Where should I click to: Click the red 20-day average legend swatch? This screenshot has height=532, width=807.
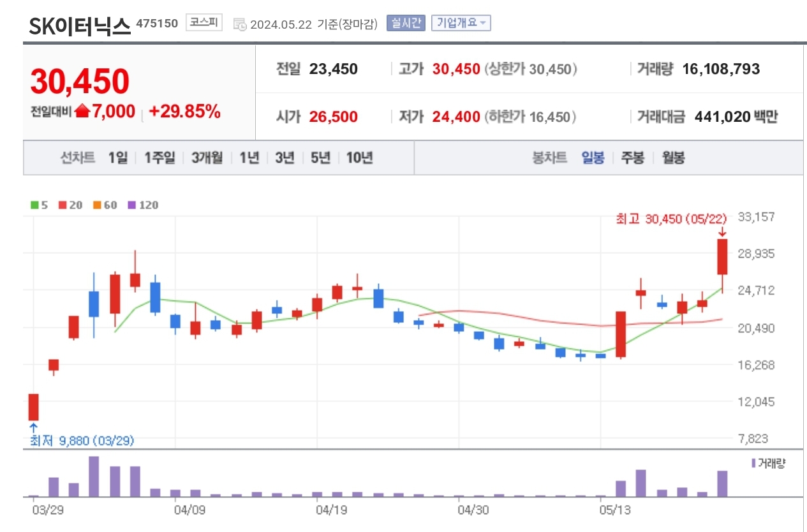coord(63,205)
